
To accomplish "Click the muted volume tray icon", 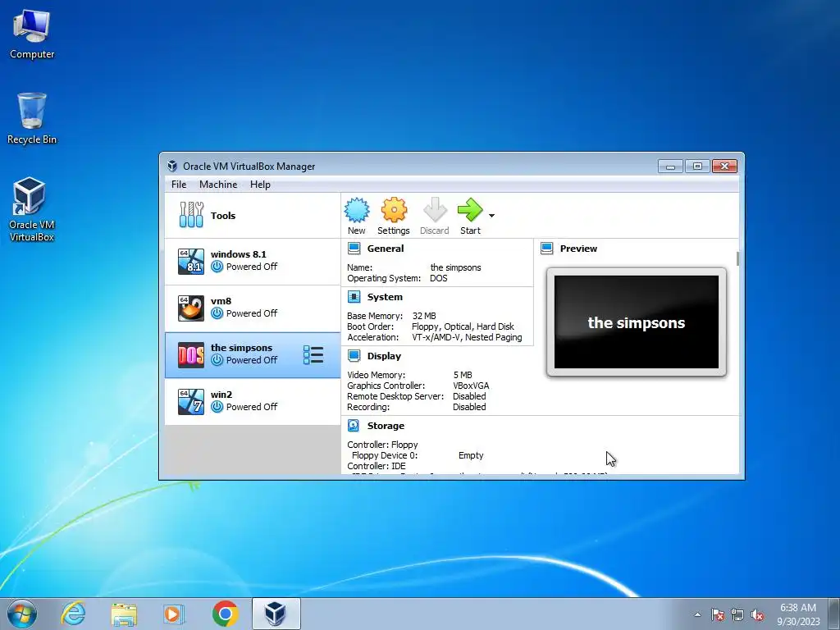I will (x=757, y=614).
